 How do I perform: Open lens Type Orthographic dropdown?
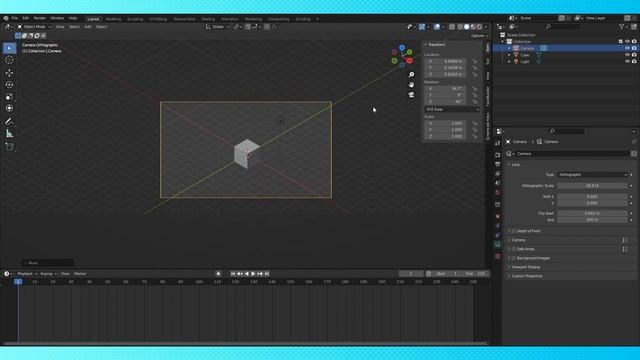592,175
